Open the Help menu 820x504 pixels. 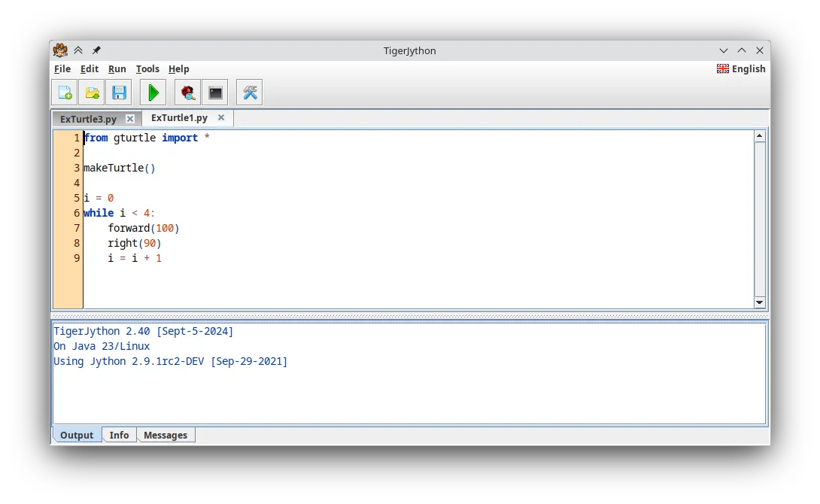tap(179, 68)
